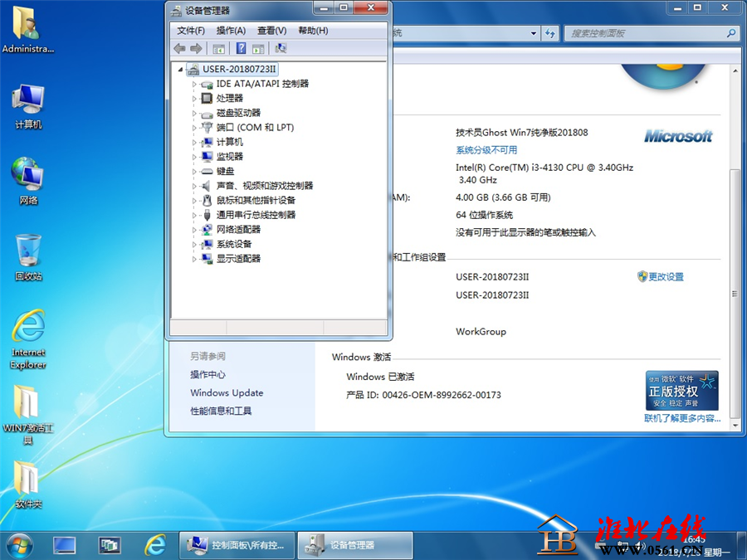
Task: Click the show/hide console tree toolbar icon
Action: tap(218, 48)
